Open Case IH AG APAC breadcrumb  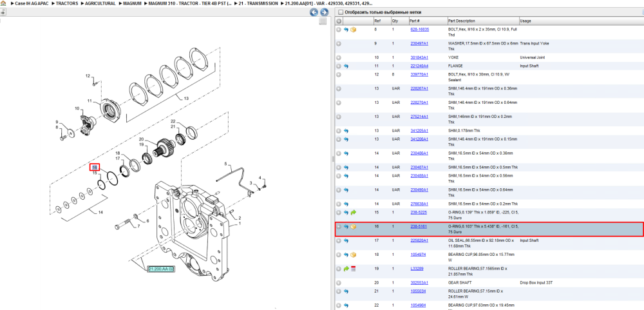point(31,3)
